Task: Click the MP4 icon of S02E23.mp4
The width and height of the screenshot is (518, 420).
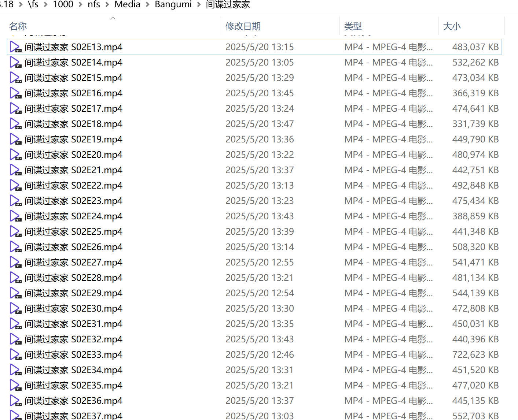Action: (15, 201)
